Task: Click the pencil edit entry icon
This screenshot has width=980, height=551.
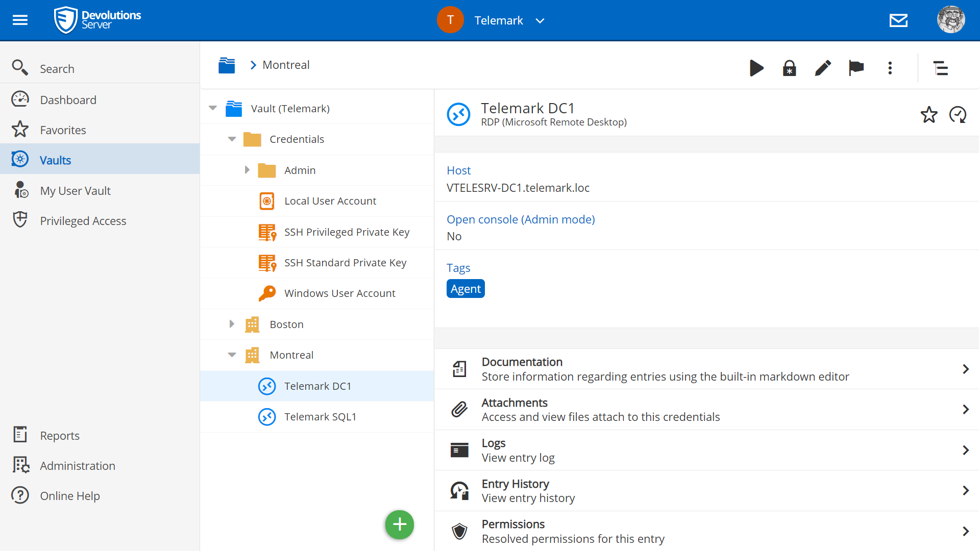Action: [x=823, y=68]
